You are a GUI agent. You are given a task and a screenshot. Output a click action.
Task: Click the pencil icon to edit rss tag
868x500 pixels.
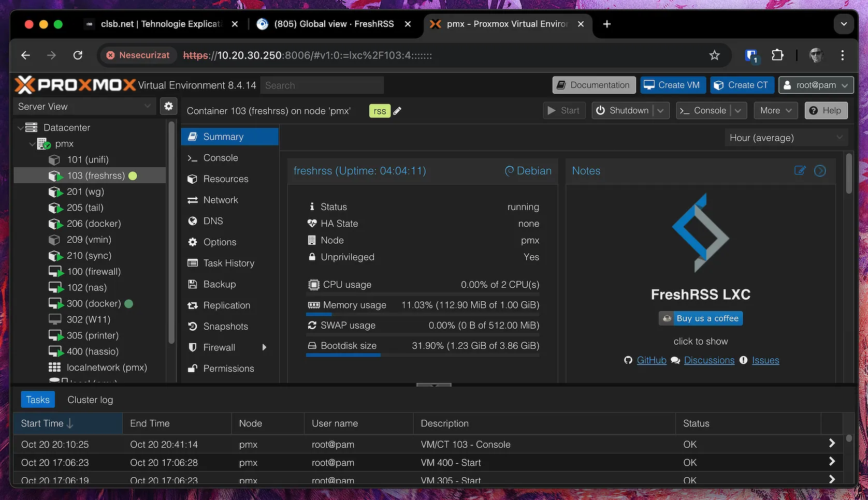(x=397, y=111)
